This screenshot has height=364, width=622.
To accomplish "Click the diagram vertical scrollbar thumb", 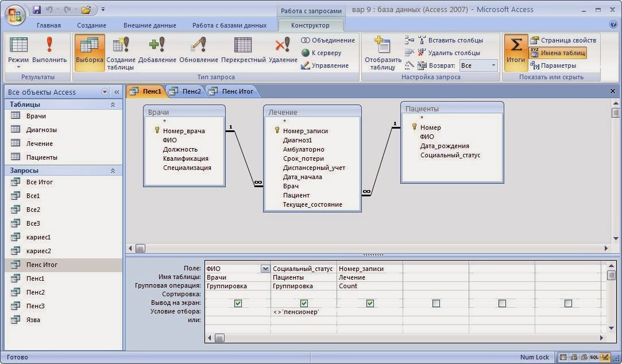I will (615, 113).
